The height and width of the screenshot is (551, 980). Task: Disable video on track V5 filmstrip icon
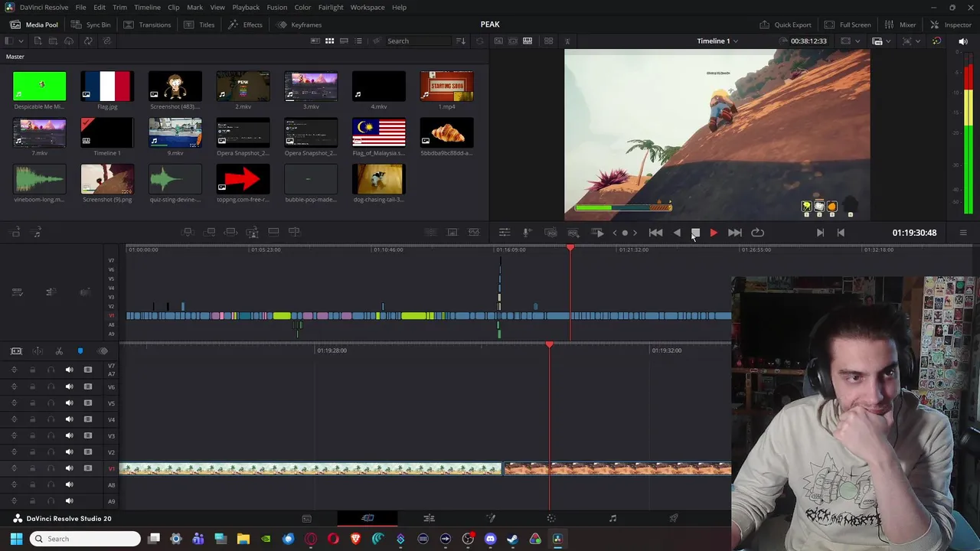(88, 403)
